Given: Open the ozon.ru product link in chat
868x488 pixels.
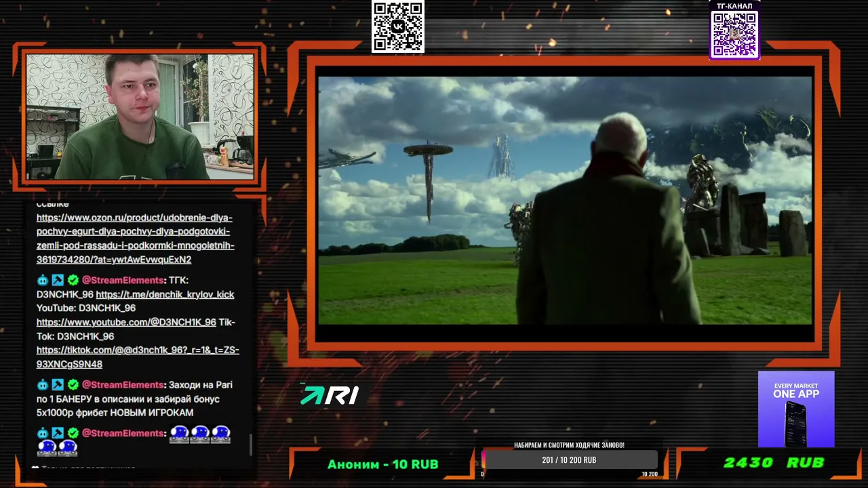Looking at the screenshot, I should pyautogui.click(x=135, y=239).
